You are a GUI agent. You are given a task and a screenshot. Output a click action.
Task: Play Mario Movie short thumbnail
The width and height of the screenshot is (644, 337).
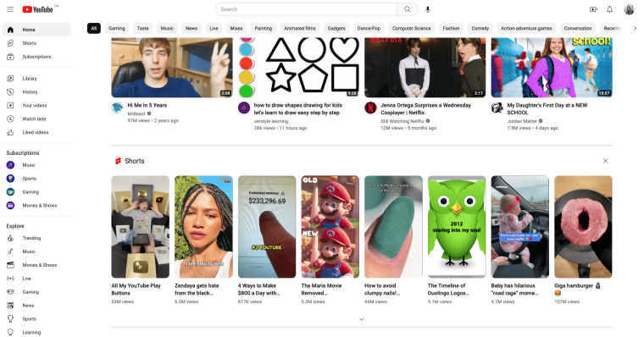click(x=330, y=227)
